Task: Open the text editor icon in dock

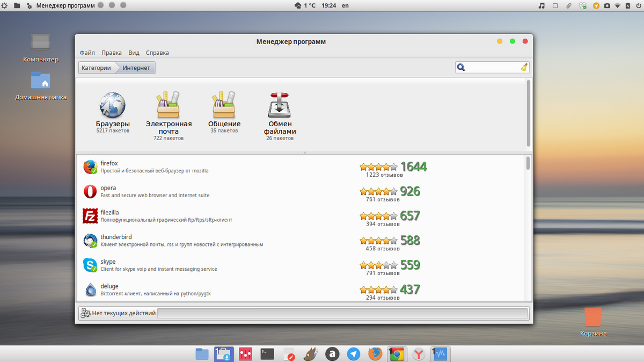Action: point(289,354)
